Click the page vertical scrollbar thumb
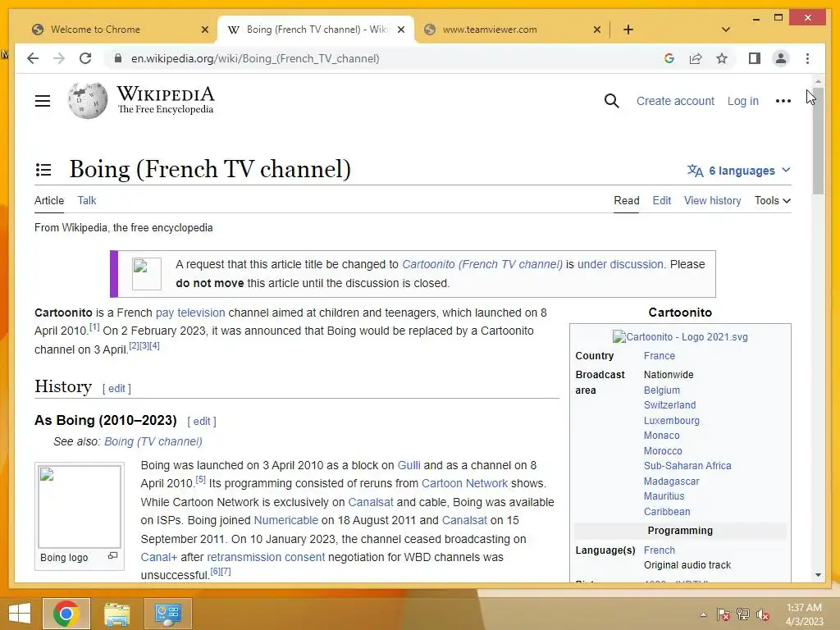 pos(818,141)
